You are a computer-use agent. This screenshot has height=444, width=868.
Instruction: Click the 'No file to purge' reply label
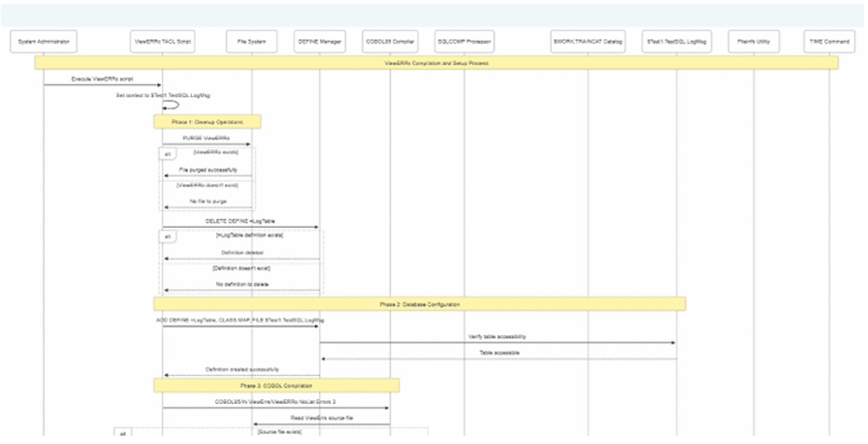pyautogui.click(x=208, y=202)
